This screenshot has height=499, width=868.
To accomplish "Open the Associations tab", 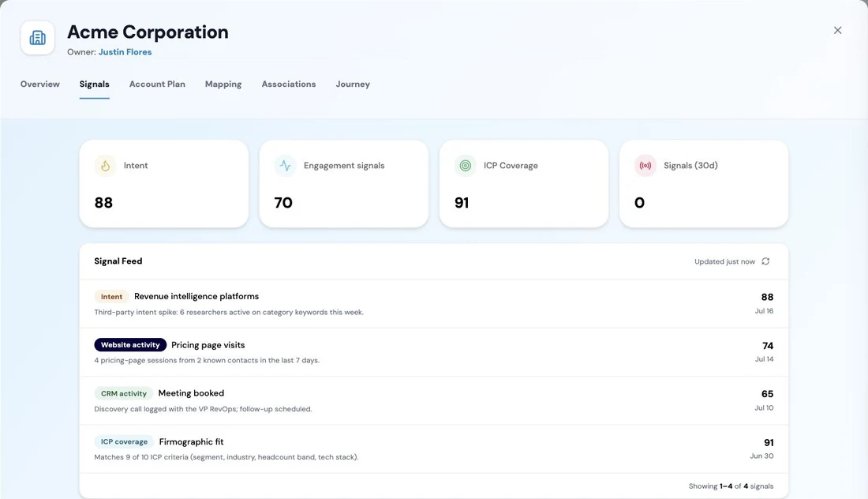I will coord(288,84).
